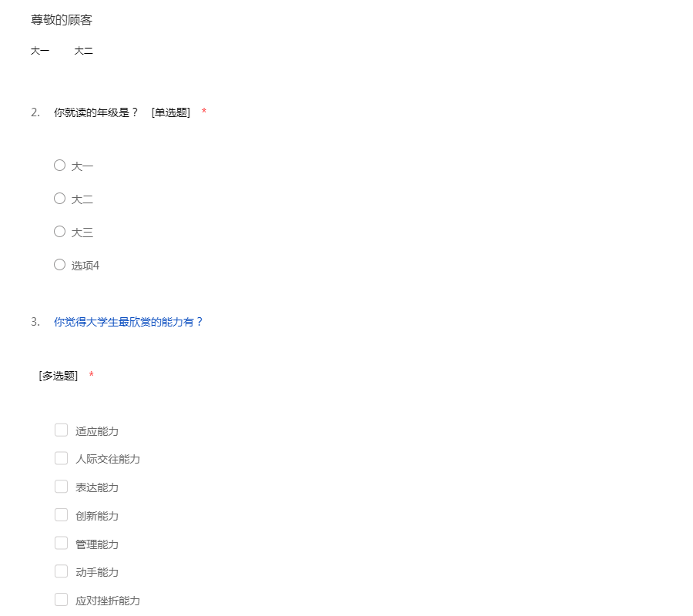
Task: Click the 尊敬的顾客 heading
Action: [x=62, y=20]
